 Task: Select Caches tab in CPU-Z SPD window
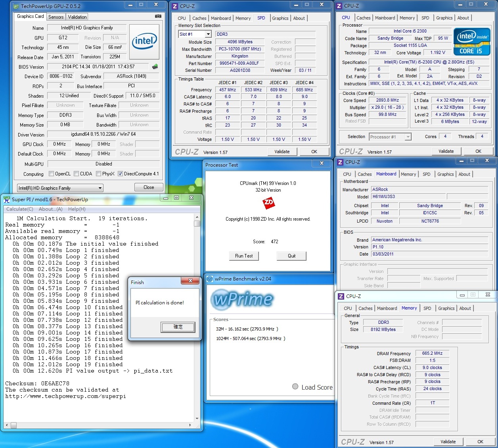199,18
